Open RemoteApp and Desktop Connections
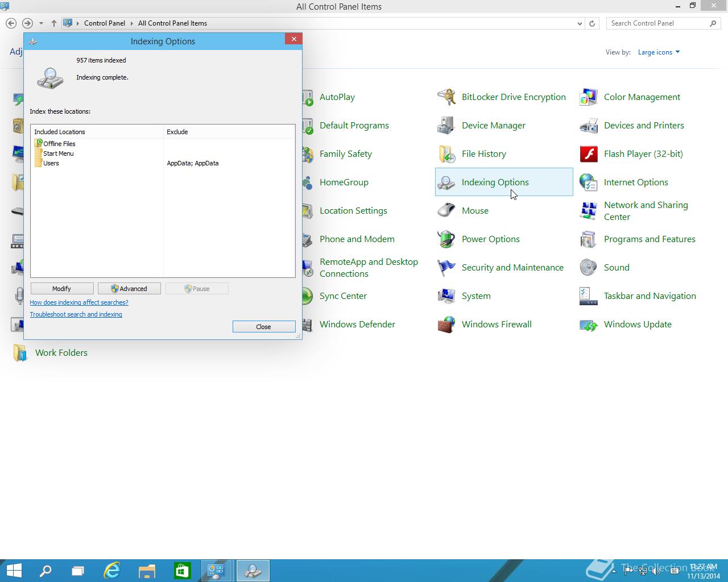 pyautogui.click(x=369, y=268)
